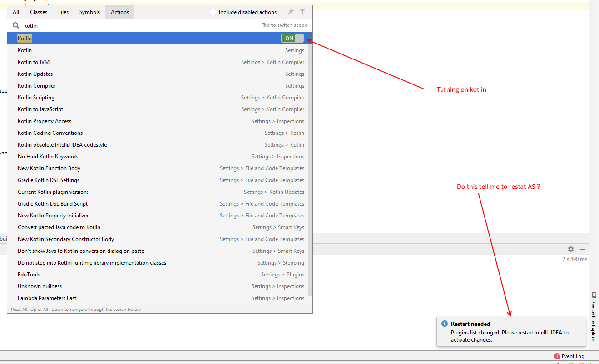Click the magnifier search icon
Screen dimensions: 599x364
tap(16, 26)
